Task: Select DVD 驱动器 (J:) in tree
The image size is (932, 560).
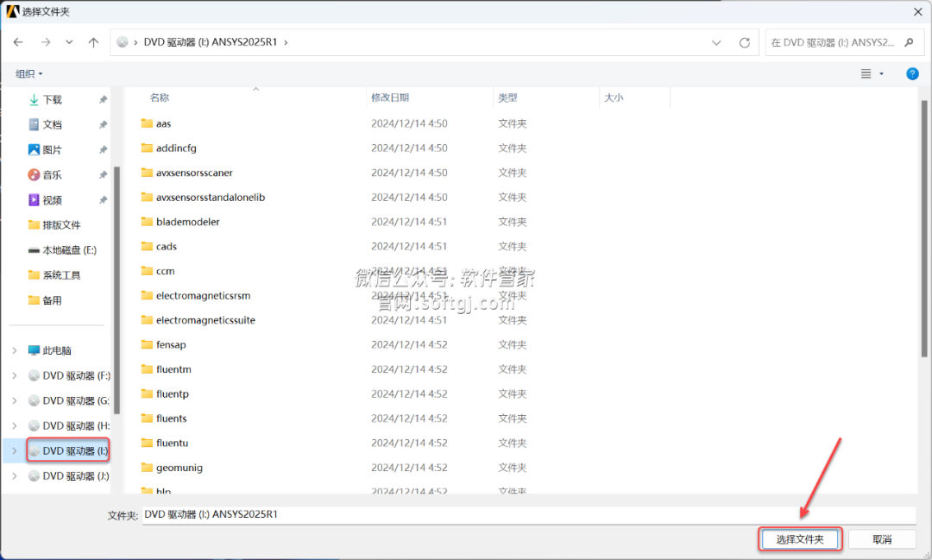Action: [69, 476]
